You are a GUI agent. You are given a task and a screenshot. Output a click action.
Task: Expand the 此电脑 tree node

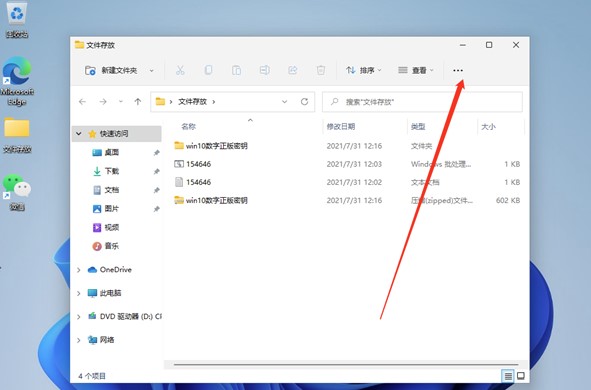tap(79, 293)
